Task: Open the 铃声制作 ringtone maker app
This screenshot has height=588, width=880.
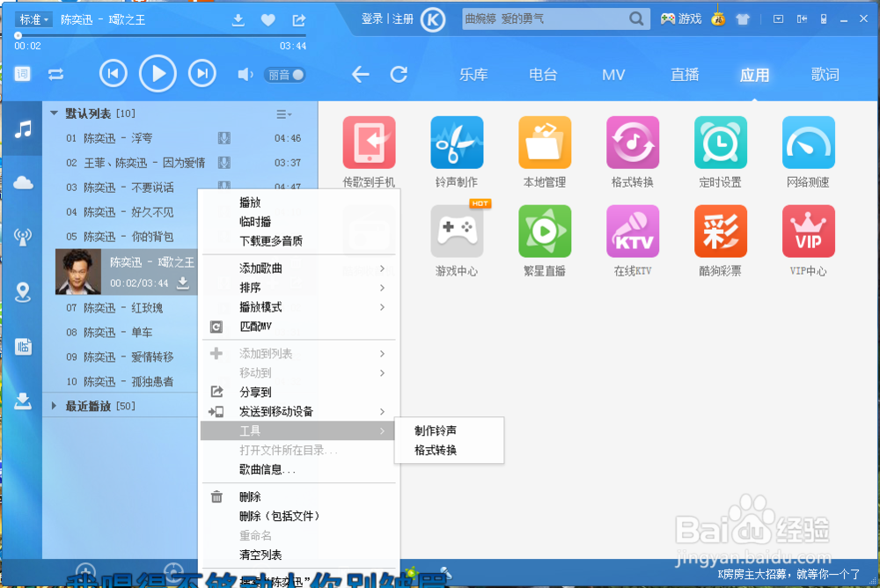Action: click(457, 143)
